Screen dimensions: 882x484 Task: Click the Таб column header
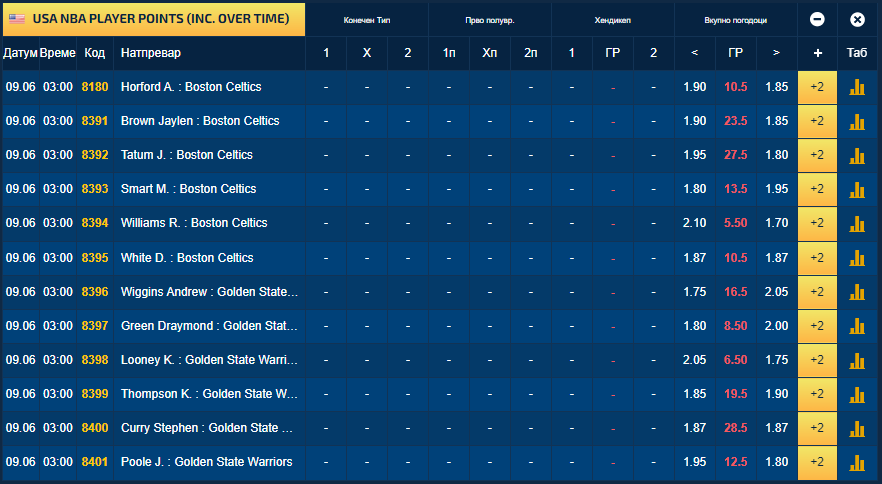coord(857,53)
